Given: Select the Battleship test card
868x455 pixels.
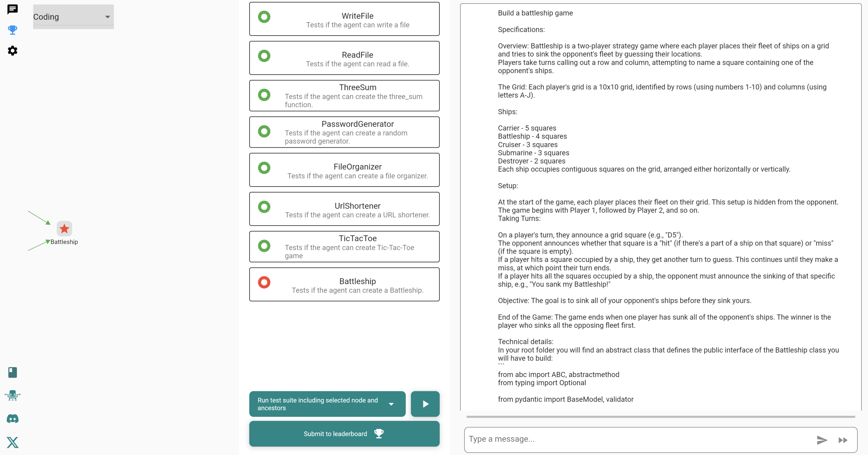Looking at the screenshot, I should tap(344, 284).
